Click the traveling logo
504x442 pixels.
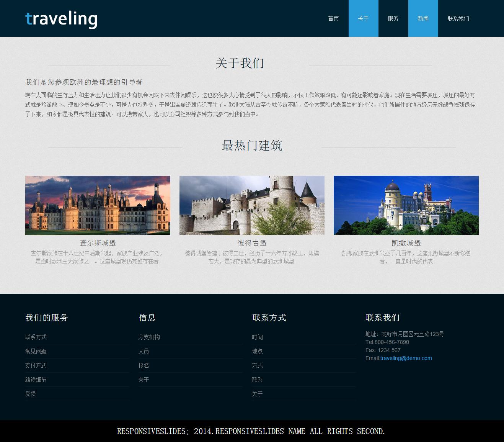[x=61, y=19]
